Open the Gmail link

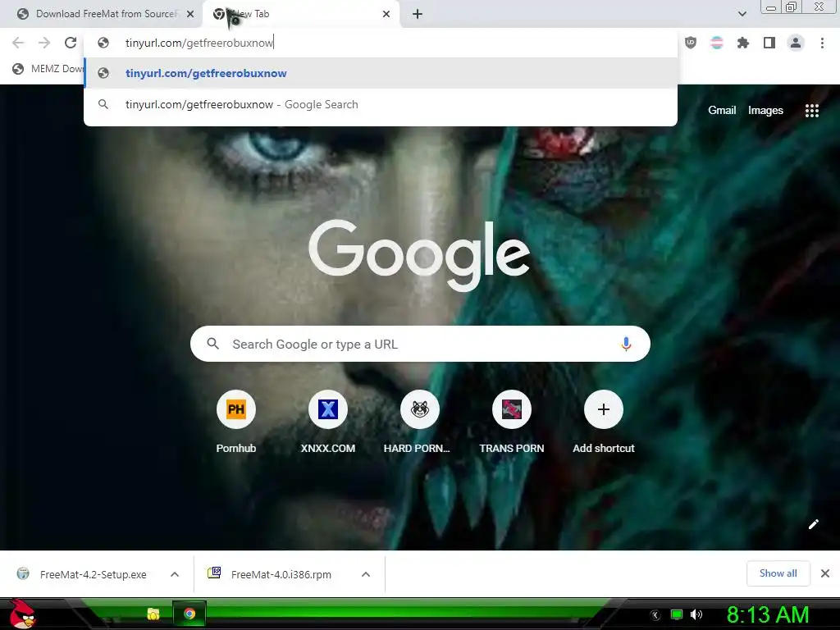click(x=722, y=111)
